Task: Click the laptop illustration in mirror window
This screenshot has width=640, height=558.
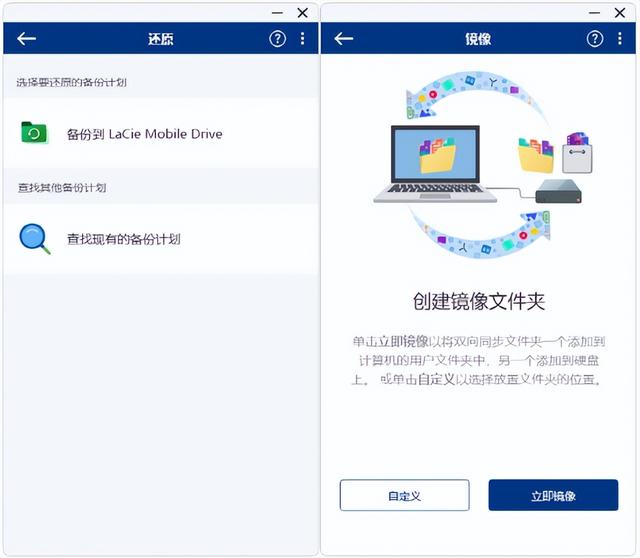Action: coord(435,164)
